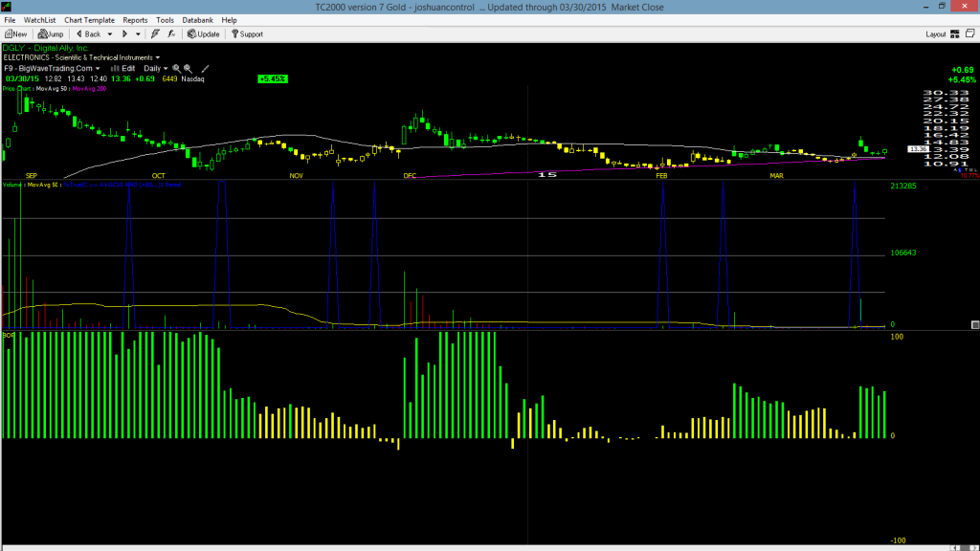This screenshot has height=551, width=980.
Task: Click the BOP indicator label
Action: [8, 336]
